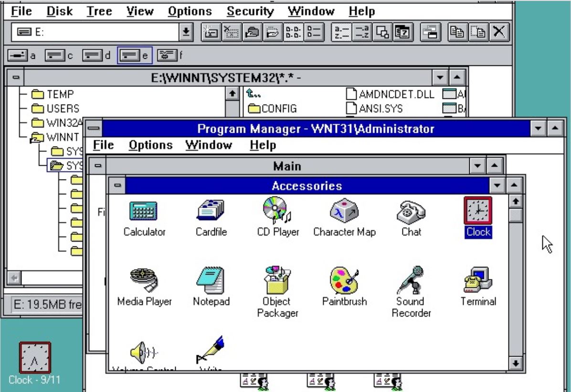Click the delete X toolbar button
571x392 pixels.
click(x=499, y=32)
